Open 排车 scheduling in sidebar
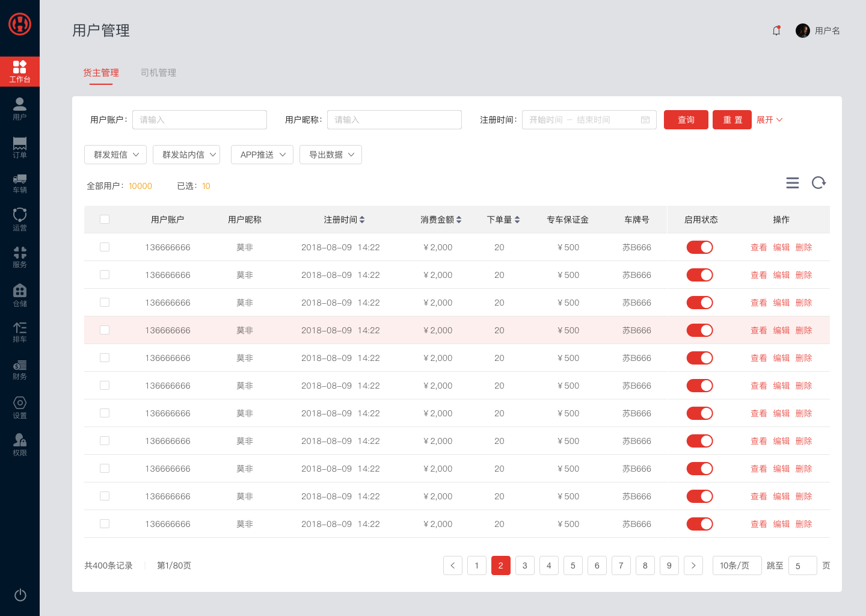Screen dimensions: 866x616 pyautogui.click(x=20, y=332)
